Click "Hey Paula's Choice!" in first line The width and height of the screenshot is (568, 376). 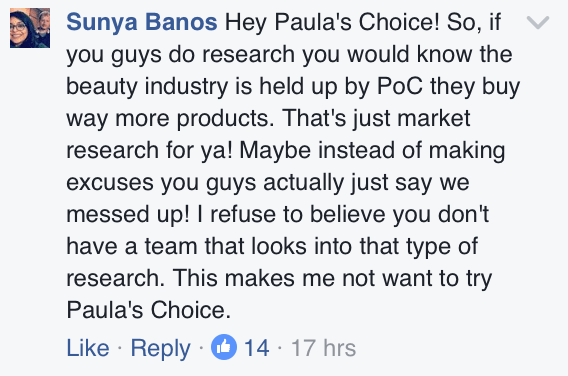click(332, 22)
